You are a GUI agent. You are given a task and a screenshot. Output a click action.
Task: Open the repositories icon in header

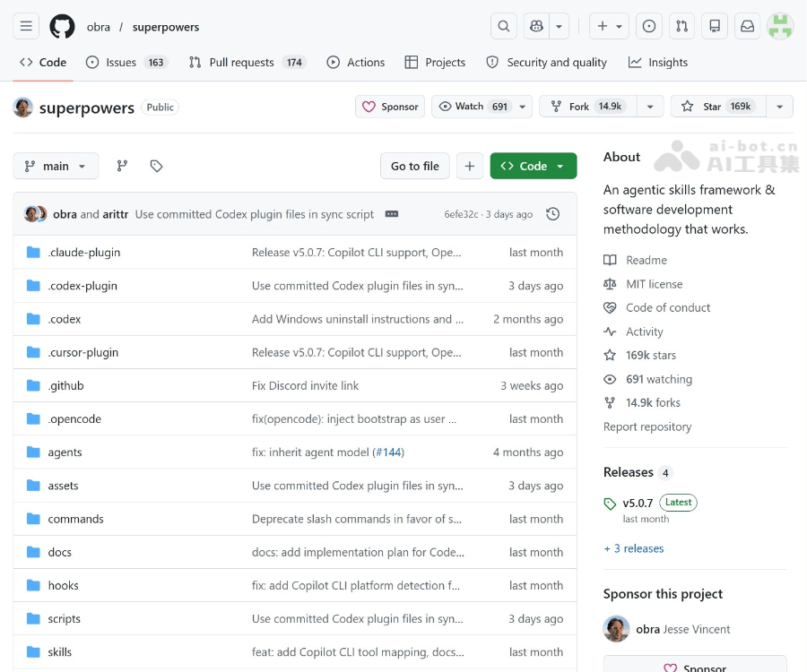[x=715, y=26]
